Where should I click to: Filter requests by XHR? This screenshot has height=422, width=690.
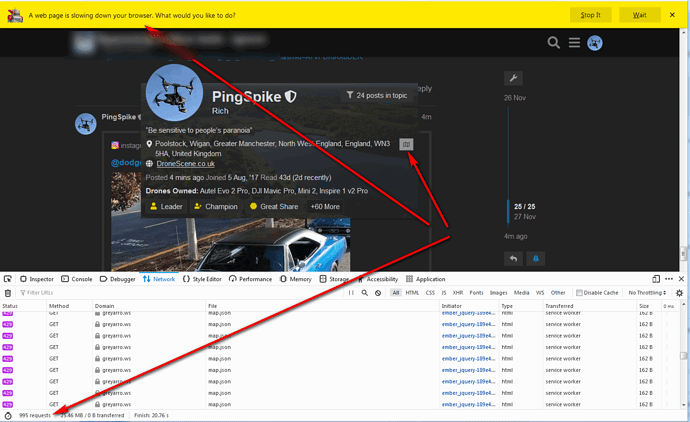[x=458, y=293]
